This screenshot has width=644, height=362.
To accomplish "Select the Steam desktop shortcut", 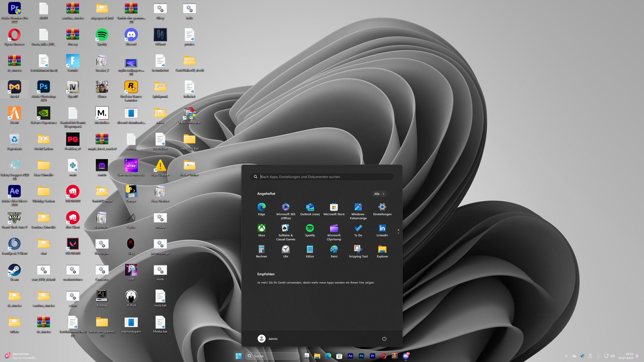I will pos(14,272).
